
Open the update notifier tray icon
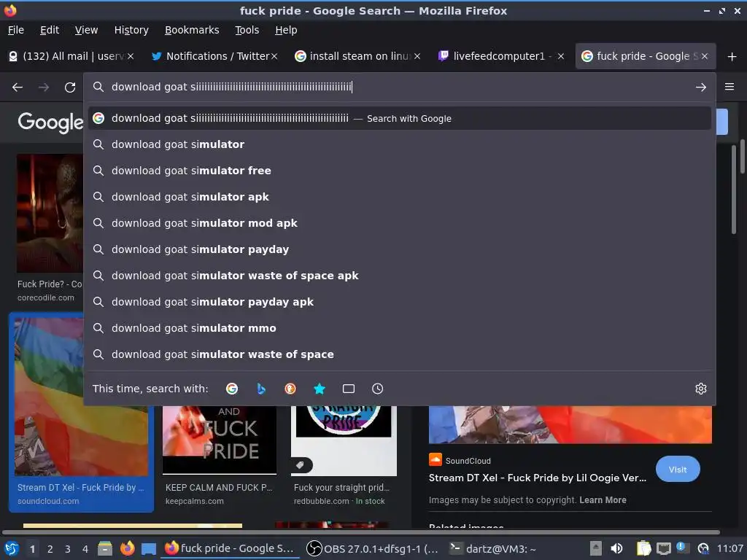[682, 548]
